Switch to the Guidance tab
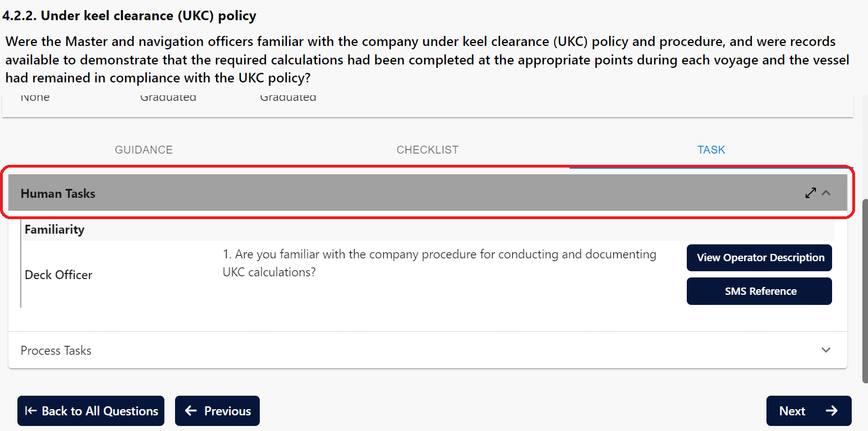Viewport: 868px width, 431px height. tap(144, 150)
